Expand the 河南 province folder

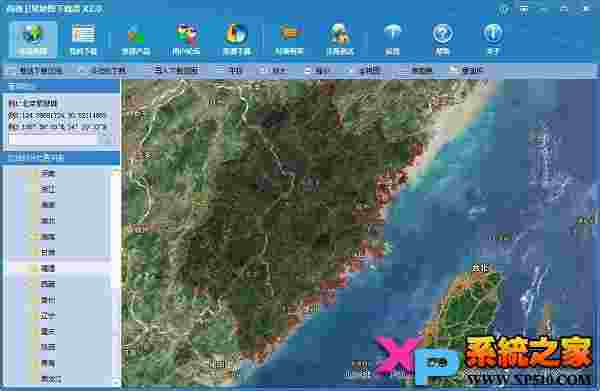[48, 173]
